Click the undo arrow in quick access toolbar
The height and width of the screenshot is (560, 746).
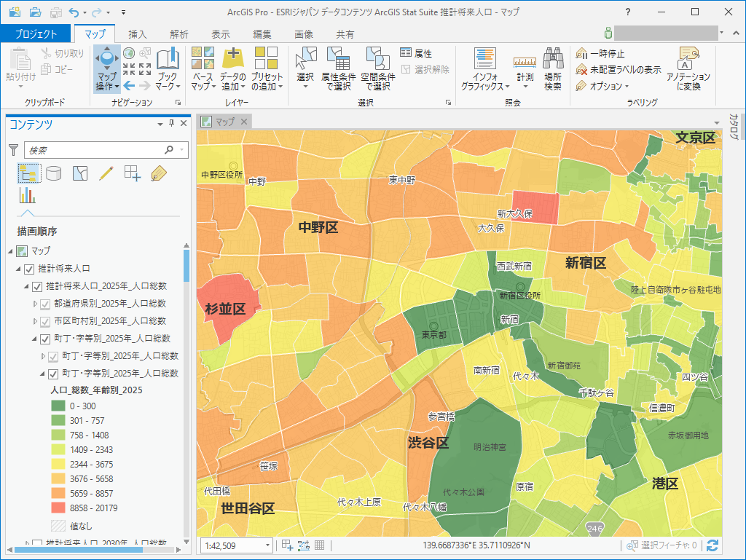tap(74, 12)
